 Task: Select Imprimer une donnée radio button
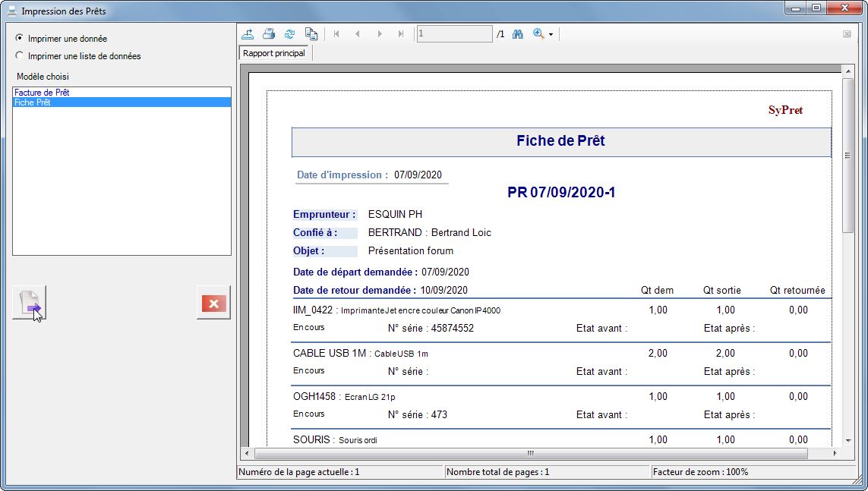pos(20,38)
